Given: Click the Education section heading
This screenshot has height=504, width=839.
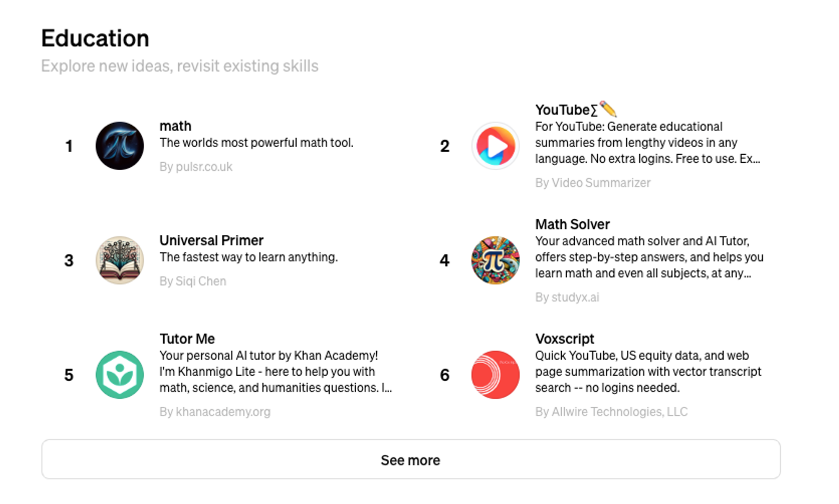Looking at the screenshot, I should tap(95, 38).
